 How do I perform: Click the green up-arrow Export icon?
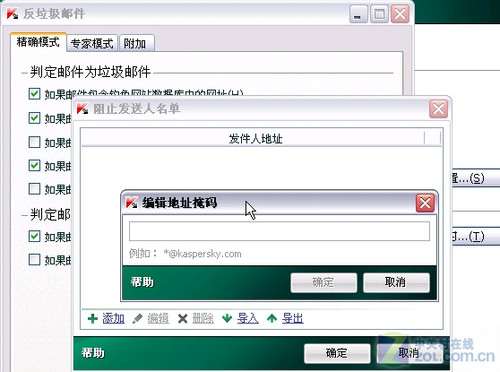point(272,318)
